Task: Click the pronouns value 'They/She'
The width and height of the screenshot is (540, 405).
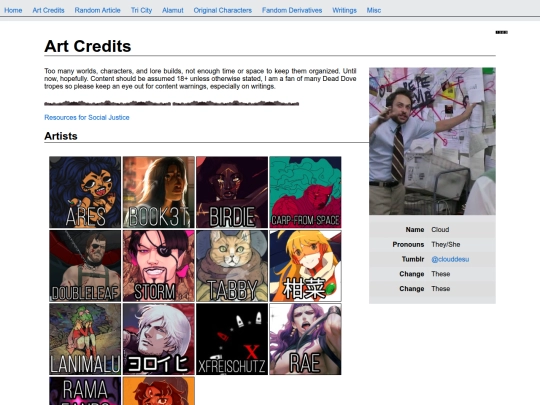Action: coord(446,245)
